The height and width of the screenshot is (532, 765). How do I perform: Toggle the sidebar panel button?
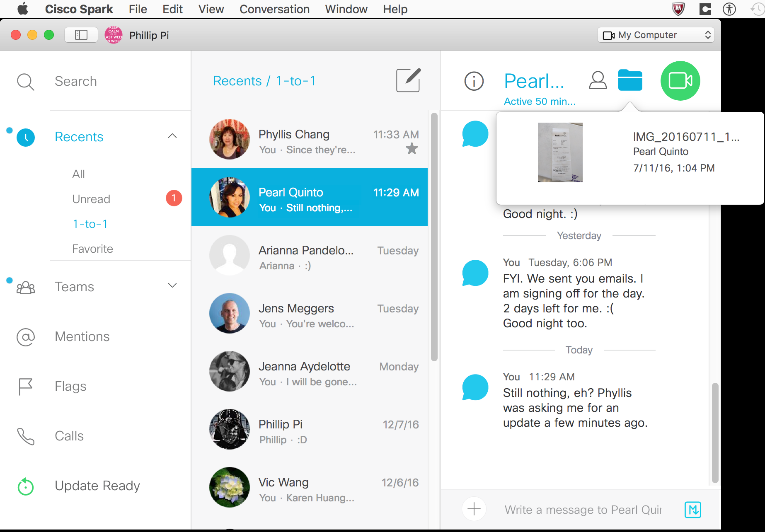tap(81, 35)
